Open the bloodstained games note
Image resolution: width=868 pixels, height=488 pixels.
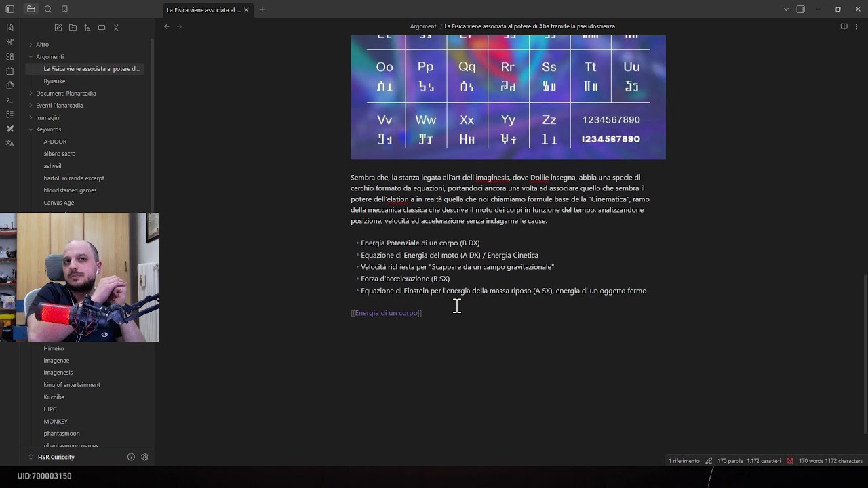tap(70, 190)
